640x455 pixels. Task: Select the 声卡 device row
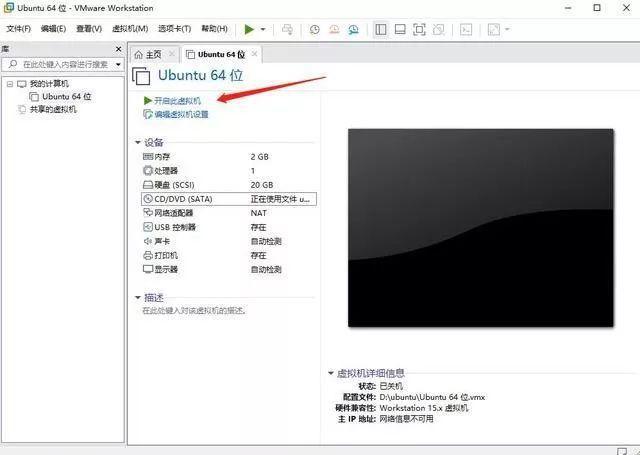[229, 241]
